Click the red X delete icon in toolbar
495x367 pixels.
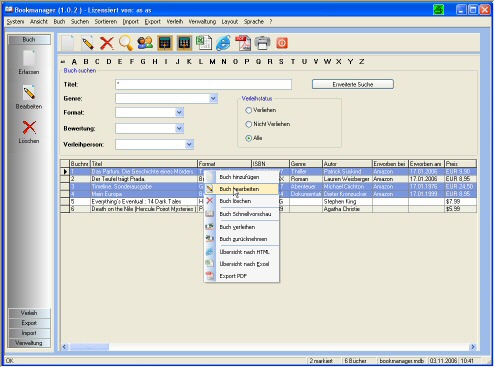coord(107,43)
